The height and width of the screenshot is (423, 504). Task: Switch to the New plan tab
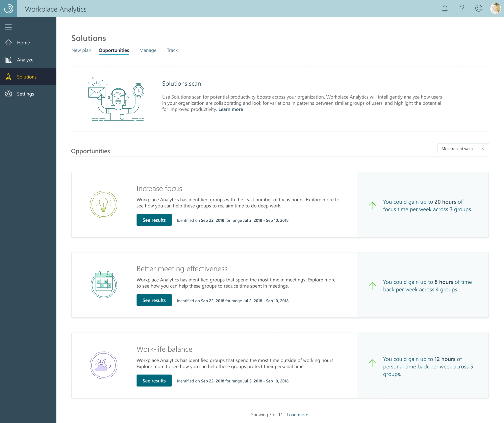[81, 50]
